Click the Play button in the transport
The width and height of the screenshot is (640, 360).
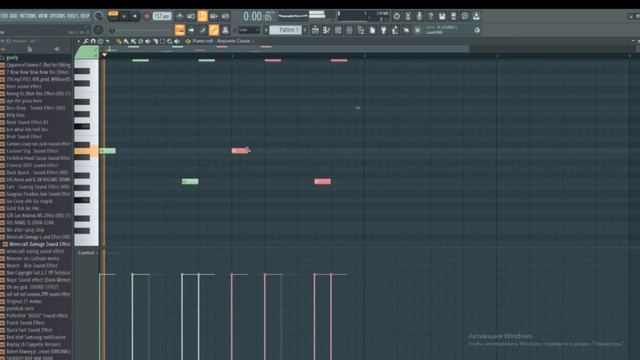pos(124,16)
